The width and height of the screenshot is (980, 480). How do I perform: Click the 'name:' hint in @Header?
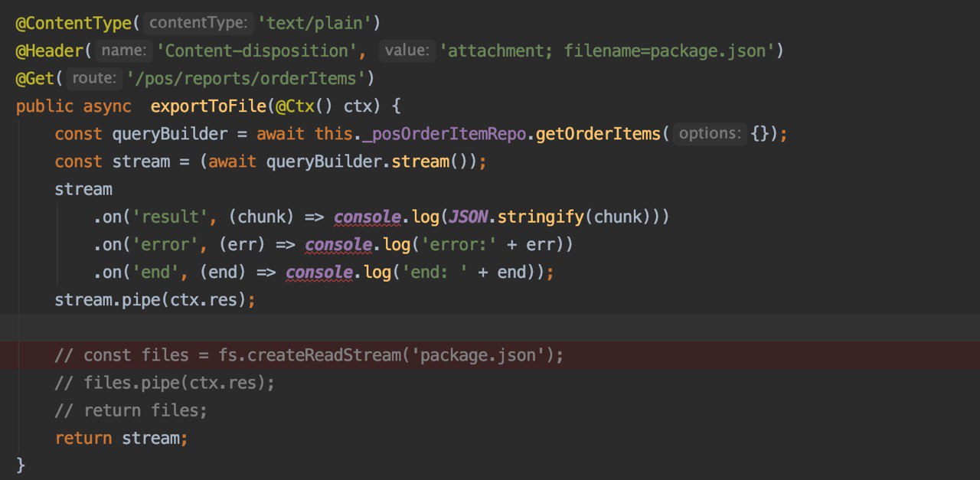(x=122, y=51)
